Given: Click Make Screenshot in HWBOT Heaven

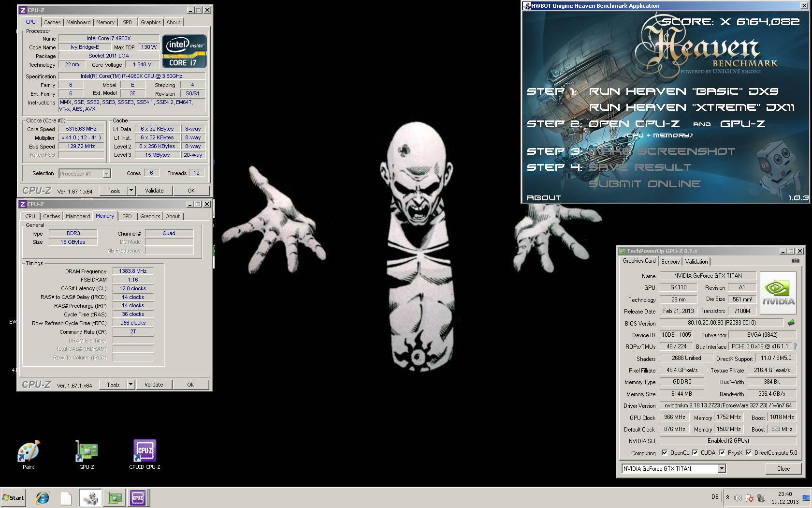Looking at the screenshot, I should click(x=662, y=151).
